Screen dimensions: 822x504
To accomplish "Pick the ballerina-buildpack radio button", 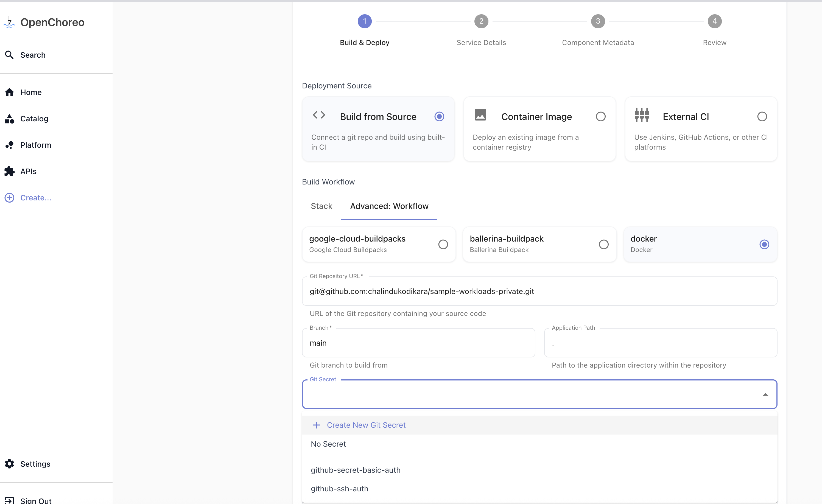I will (x=603, y=244).
